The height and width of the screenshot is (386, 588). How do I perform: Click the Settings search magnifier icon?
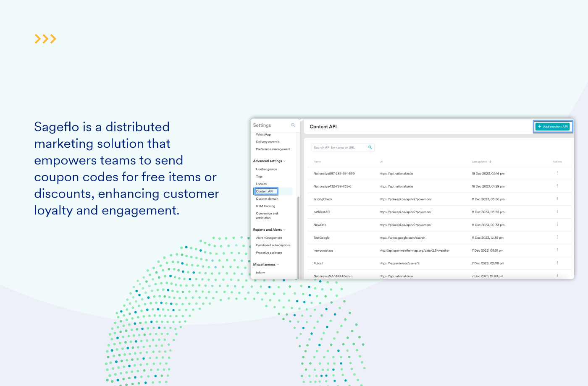click(293, 125)
